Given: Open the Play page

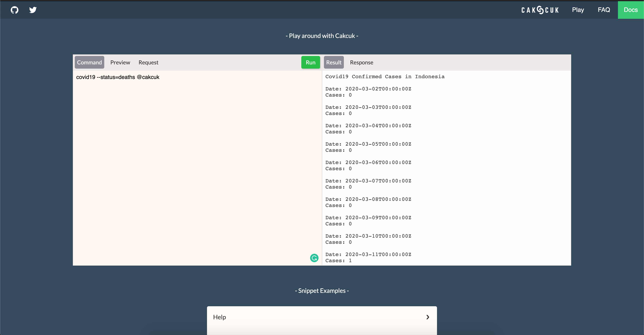Looking at the screenshot, I should tap(578, 10).
